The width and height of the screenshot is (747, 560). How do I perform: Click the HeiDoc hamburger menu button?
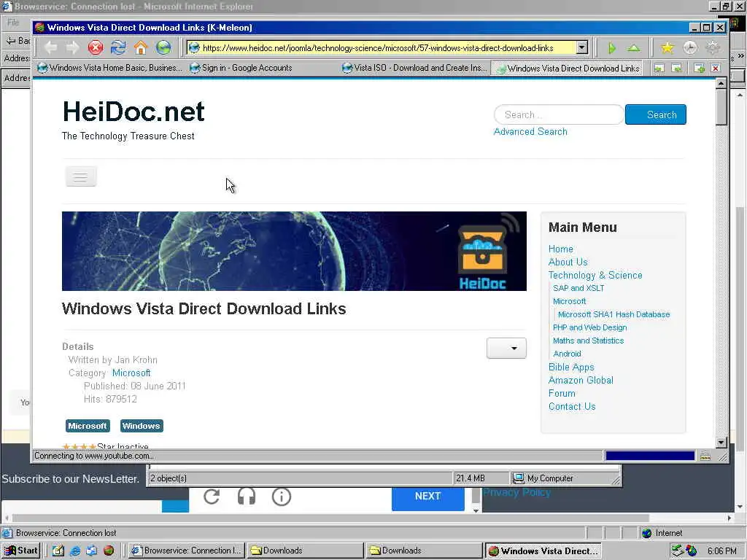[80, 177]
